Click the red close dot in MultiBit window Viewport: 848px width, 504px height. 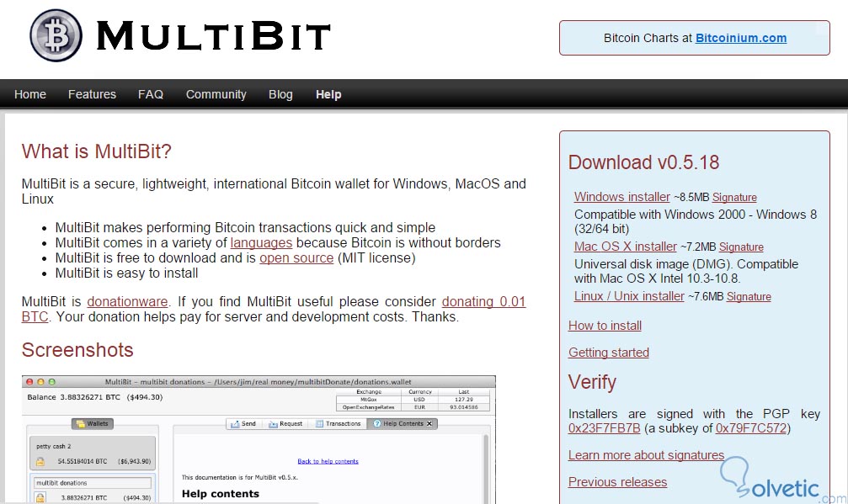(29, 382)
